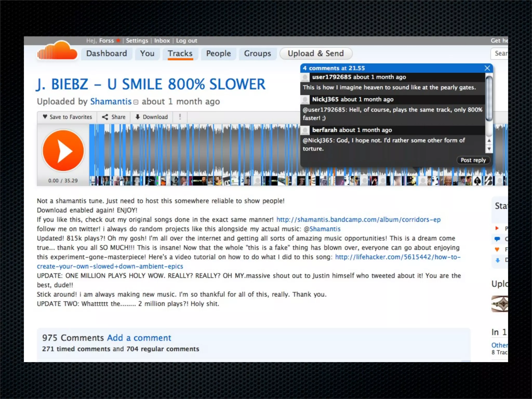Click the Upload & Send button
532x399 pixels.
click(x=316, y=54)
